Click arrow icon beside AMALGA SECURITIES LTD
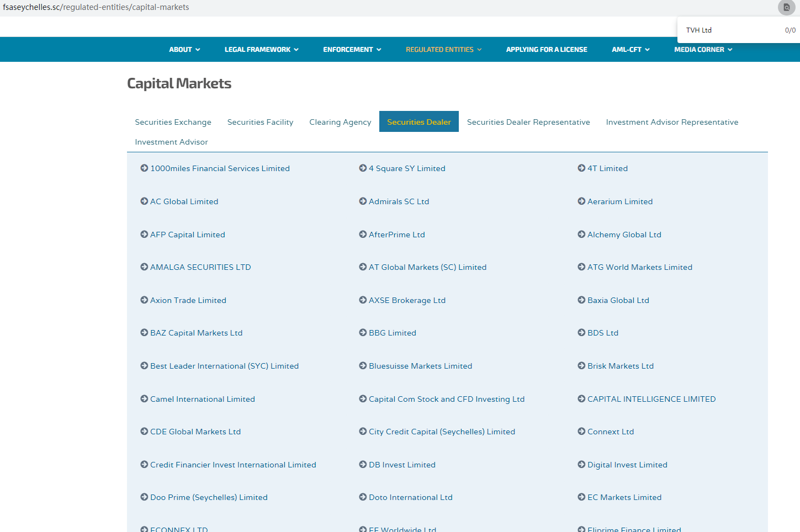800x532 pixels. 144,267
